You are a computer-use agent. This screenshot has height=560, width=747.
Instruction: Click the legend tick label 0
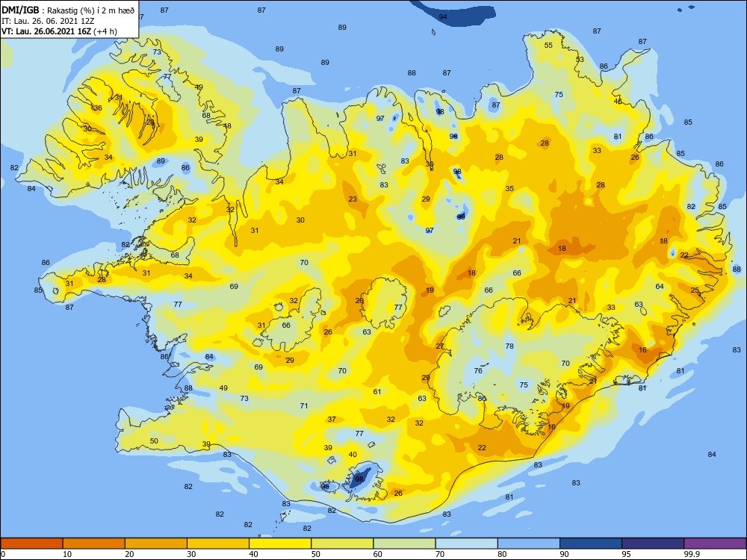[x=3, y=554]
